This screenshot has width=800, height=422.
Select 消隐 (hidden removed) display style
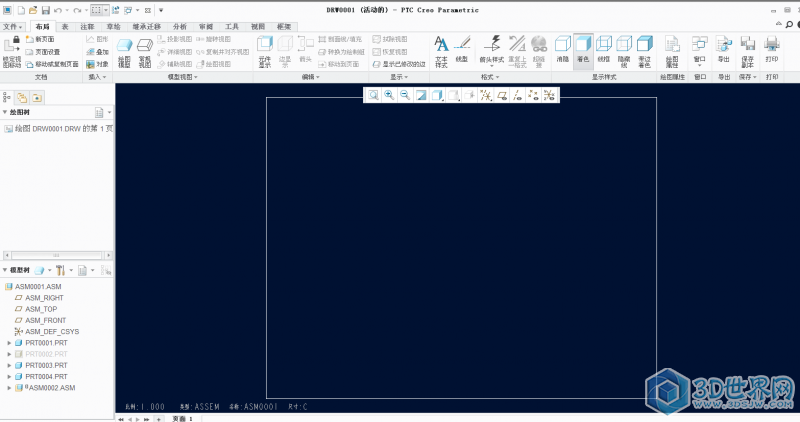(x=563, y=50)
